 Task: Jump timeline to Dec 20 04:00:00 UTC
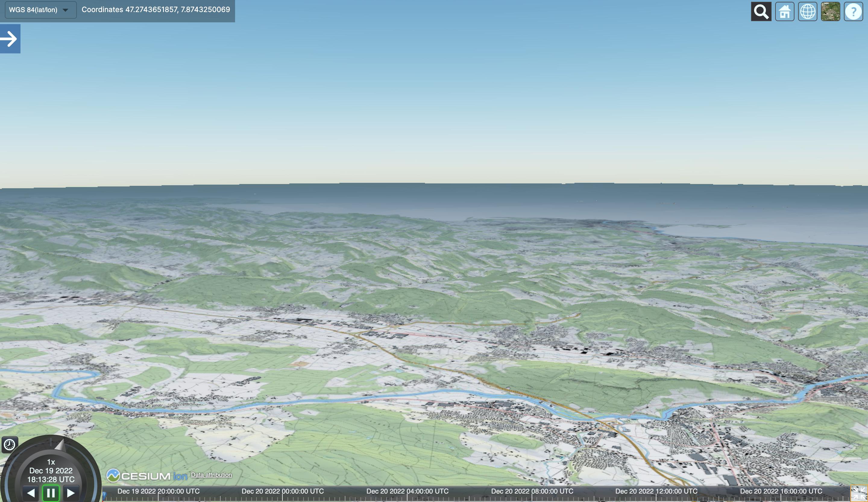[407, 491]
